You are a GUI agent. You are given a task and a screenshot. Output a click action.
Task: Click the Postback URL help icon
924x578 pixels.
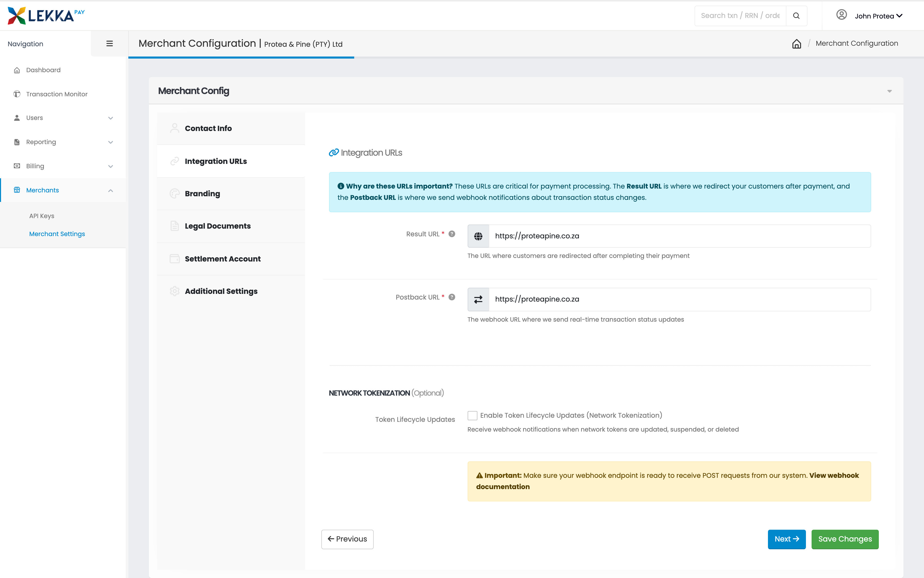[452, 297]
